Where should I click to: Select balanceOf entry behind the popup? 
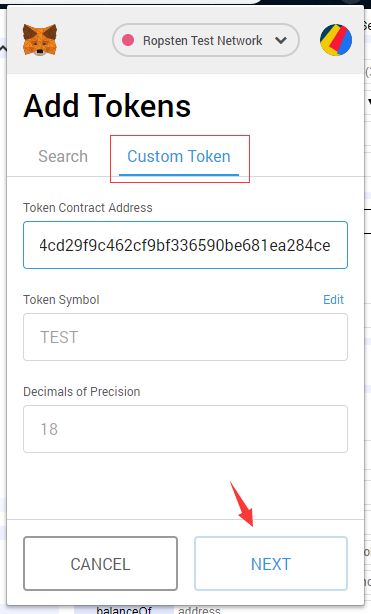(x=124, y=610)
